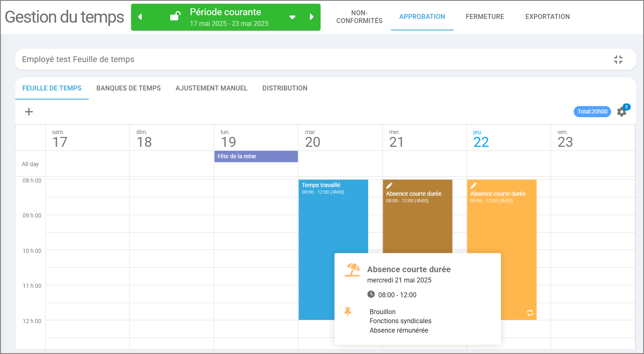The height and width of the screenshot is (354, 644).
Task: Click the 08 h 00 time label
Action: (32, 180)
